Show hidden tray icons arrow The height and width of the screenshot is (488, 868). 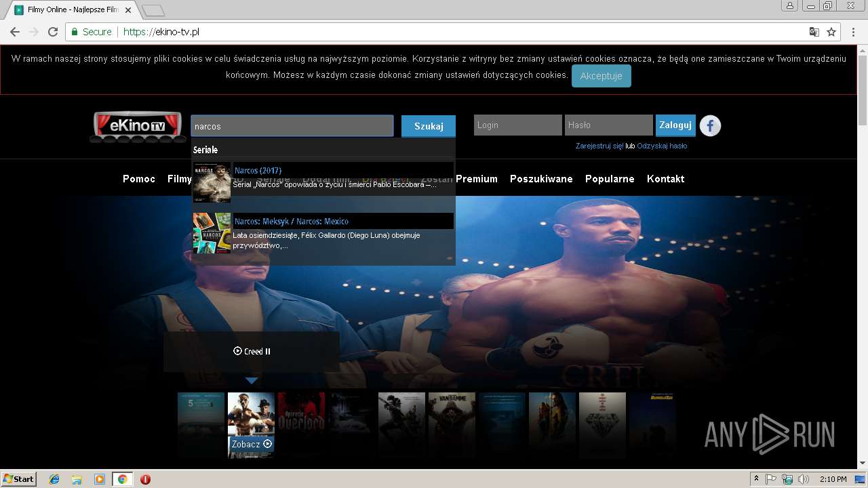click(756, 479)
